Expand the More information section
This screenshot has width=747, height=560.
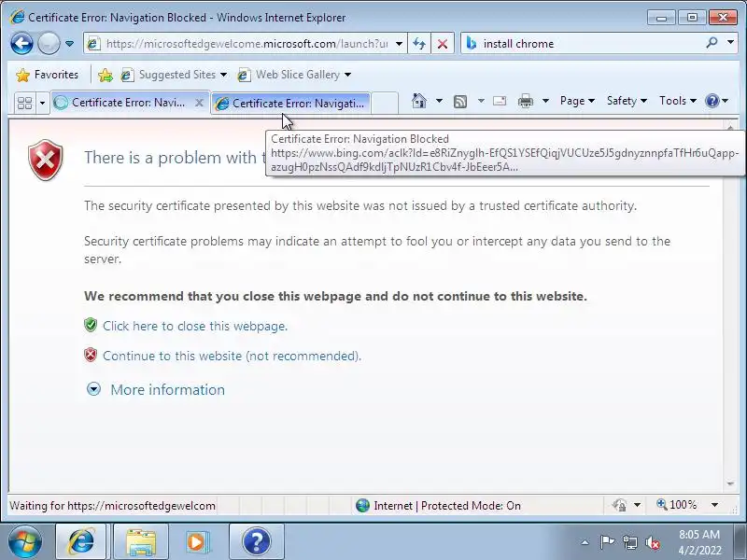coord(155,390)
